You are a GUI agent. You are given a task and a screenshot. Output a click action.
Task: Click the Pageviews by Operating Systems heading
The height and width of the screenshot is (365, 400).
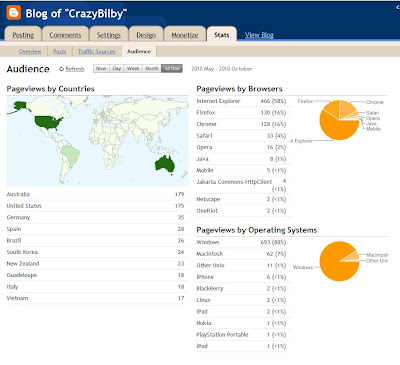(x=257, y=230)
